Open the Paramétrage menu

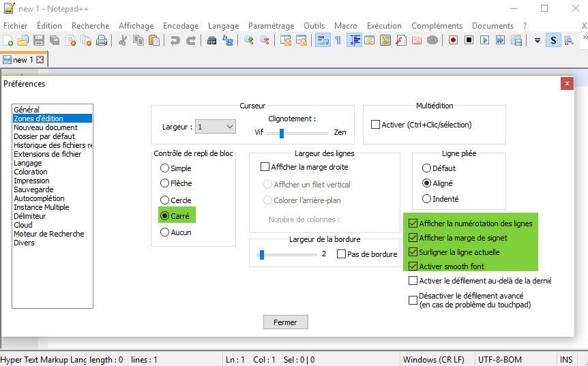tap(271, 26)
